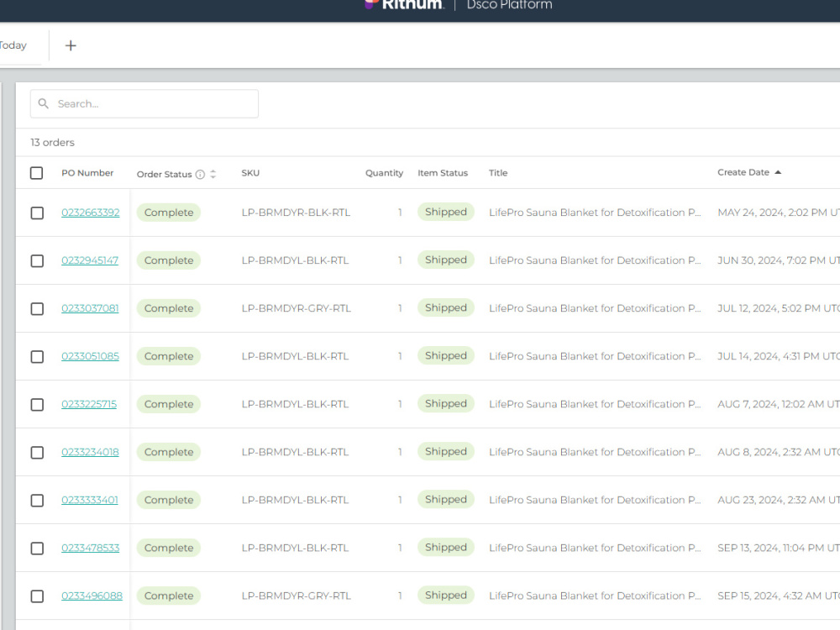Click the Item Status column header
840x630 pixels.
[443, 173]
